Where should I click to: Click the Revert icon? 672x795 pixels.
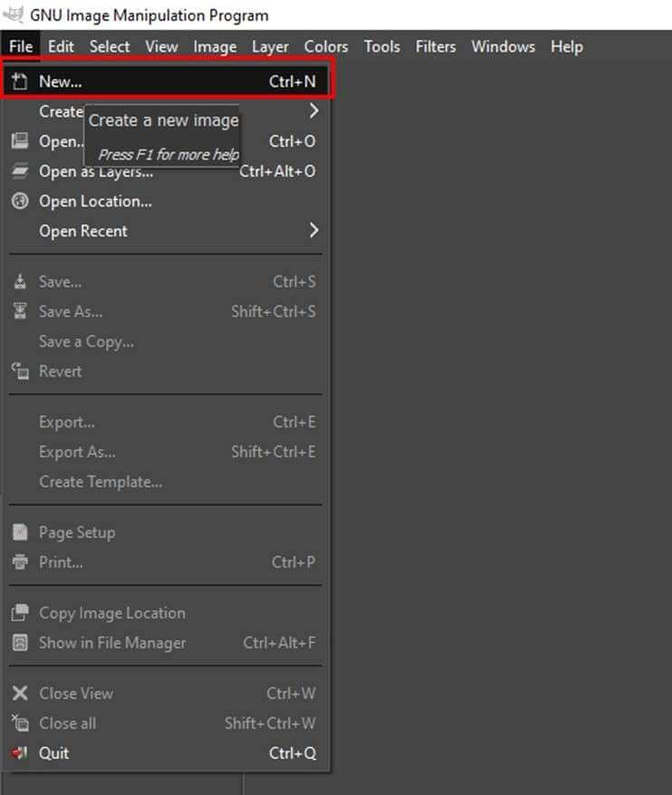20,371
